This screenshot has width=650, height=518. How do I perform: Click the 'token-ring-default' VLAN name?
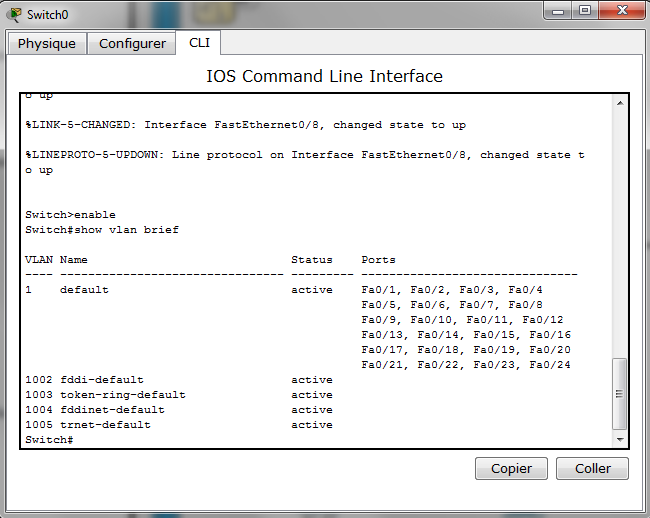point(123,395)
